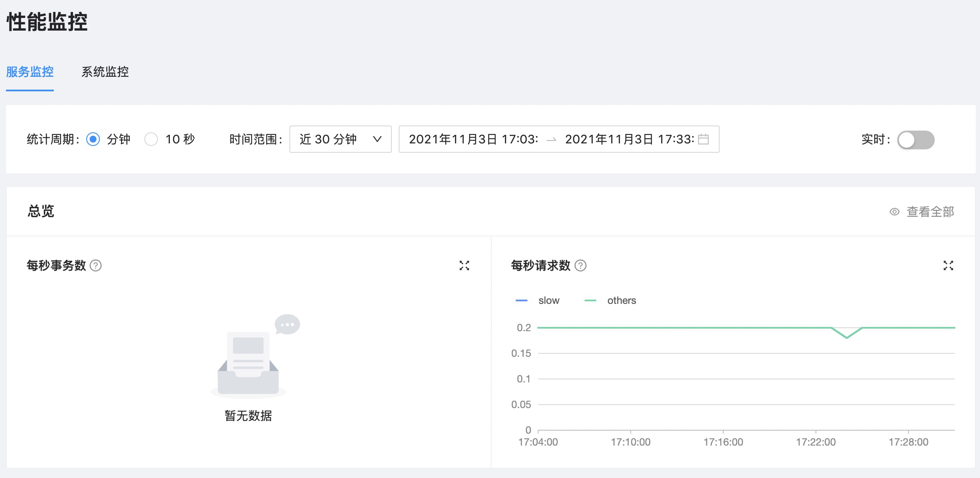Select the 分钟 statistics period radio
Image resolution: width=980 pixels, height=478 pixels.
tap(93, 139)
